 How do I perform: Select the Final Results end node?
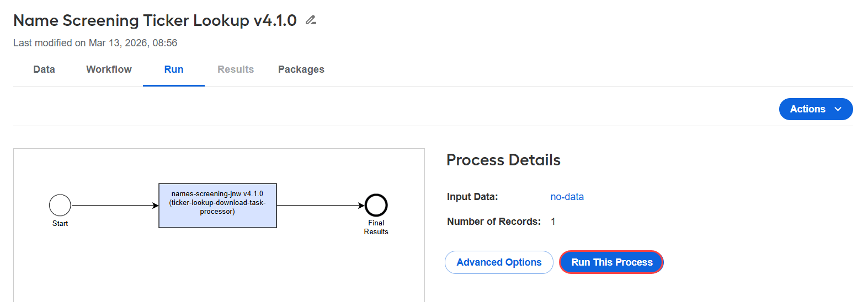tap(376, 205)
